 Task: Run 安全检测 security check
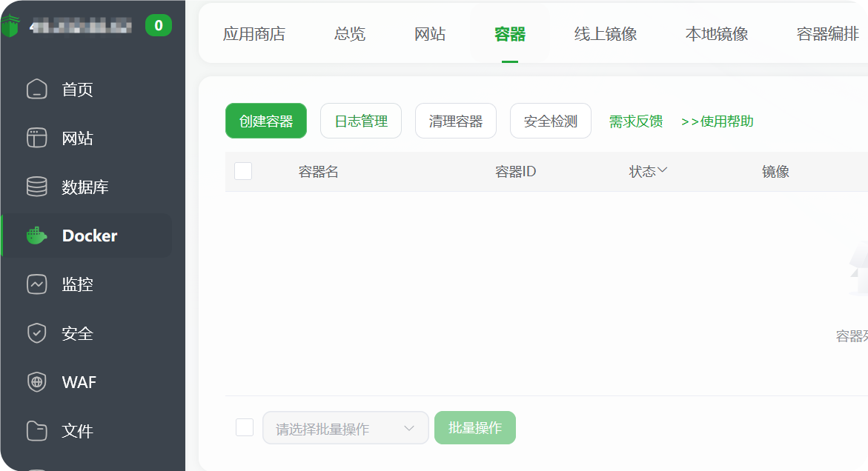point(550,120)
